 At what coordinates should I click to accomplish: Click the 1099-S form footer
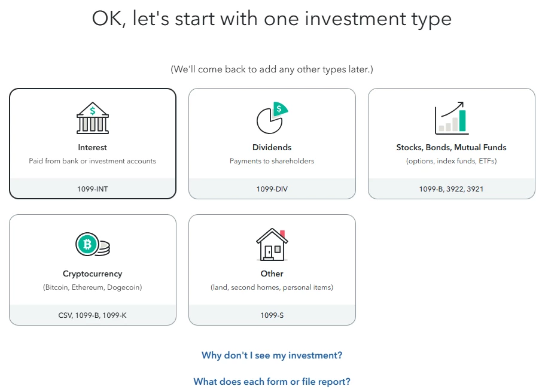(272, 315)
